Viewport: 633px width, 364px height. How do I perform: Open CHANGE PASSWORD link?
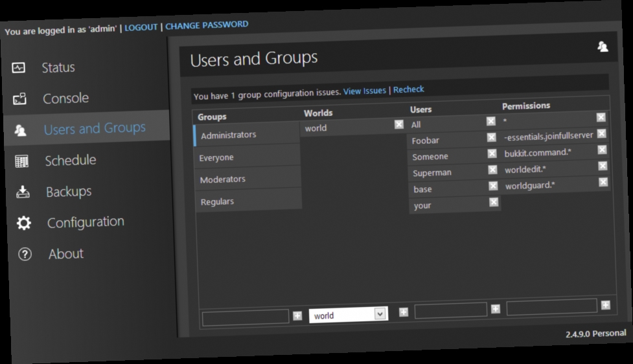[x=207, y=25]
